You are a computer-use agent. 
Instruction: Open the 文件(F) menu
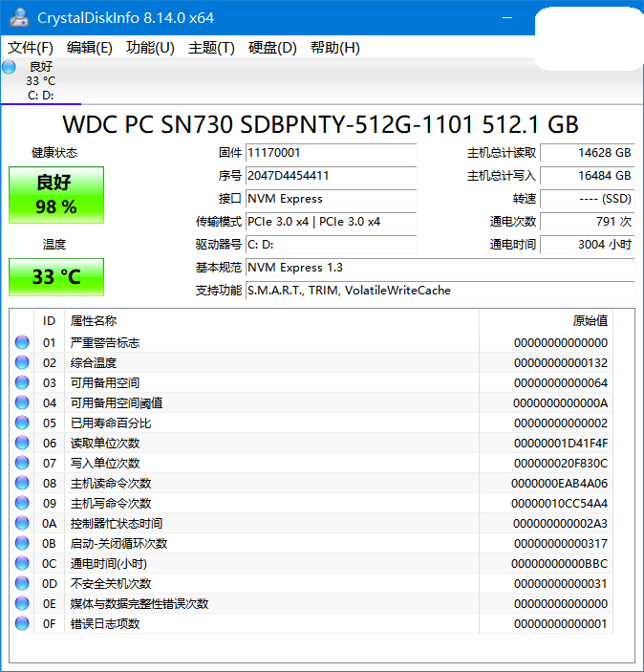(x=31, y=48)
